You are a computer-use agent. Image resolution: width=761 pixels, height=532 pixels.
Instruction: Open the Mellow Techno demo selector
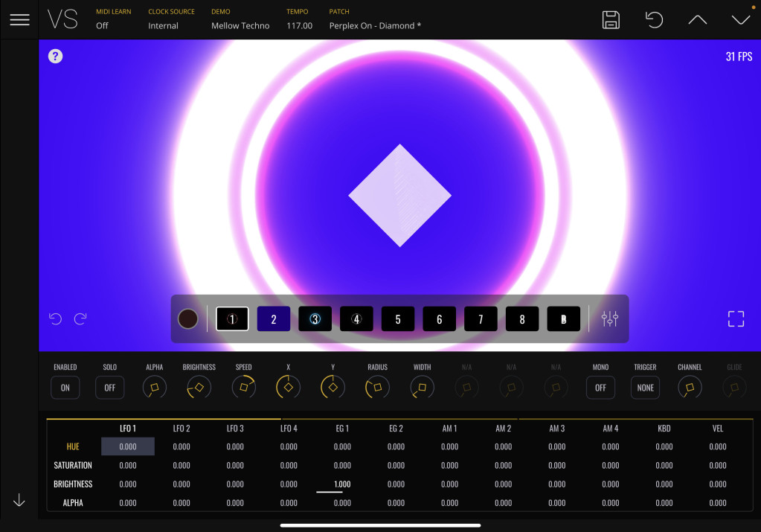(240, 25)
